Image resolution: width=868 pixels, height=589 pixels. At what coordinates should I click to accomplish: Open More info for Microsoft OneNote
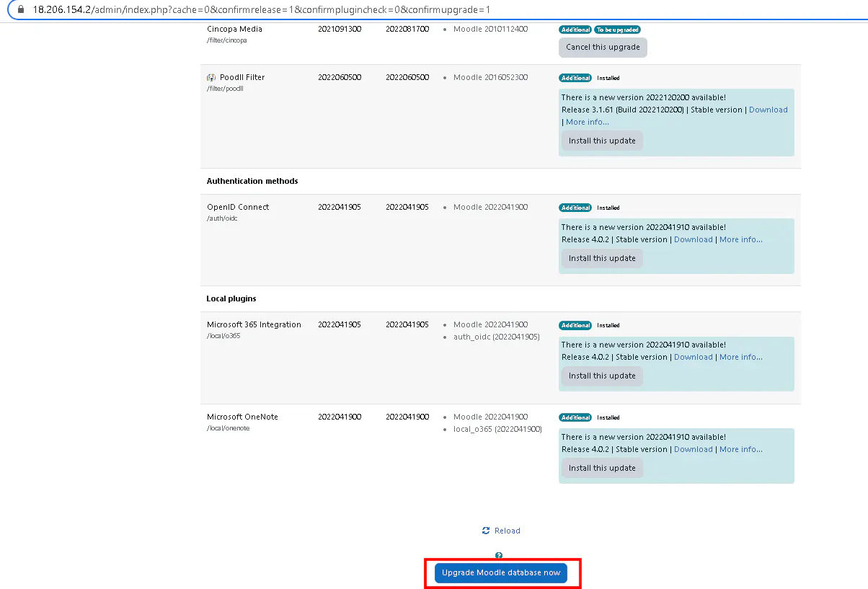pos(740,449)
